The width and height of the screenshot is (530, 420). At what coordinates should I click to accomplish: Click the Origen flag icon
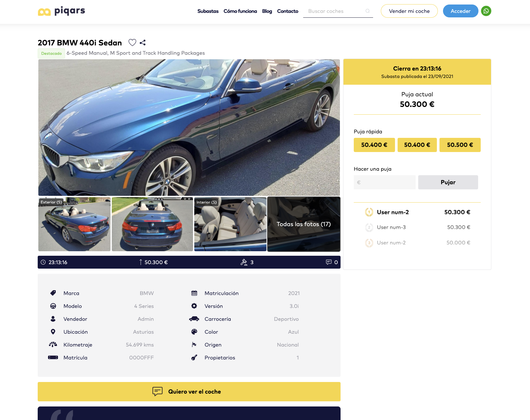pos(194,345)
